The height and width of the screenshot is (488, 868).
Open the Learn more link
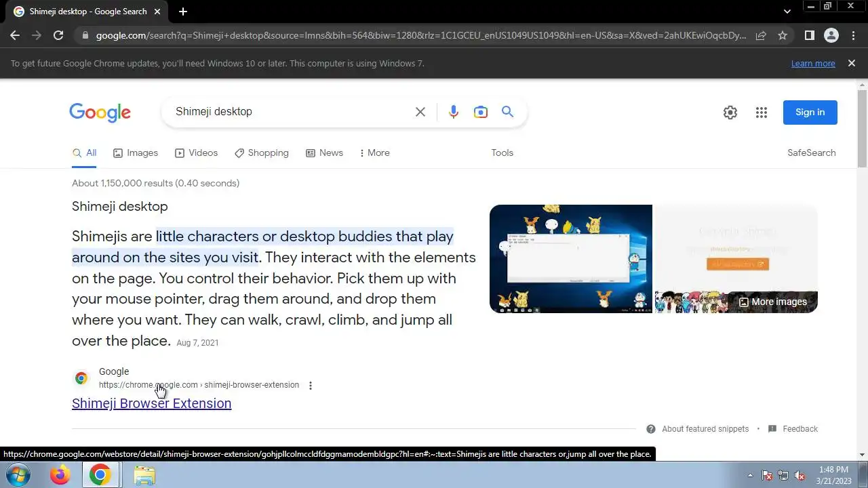click(813, 63)
